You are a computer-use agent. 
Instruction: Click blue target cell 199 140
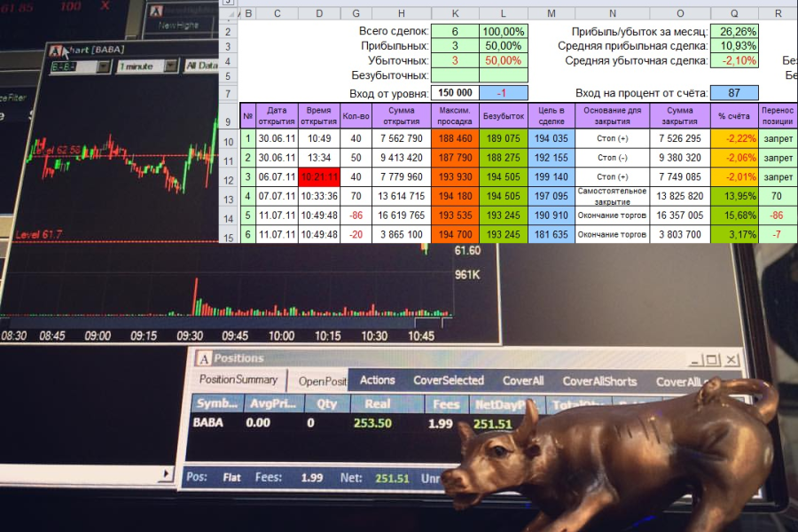552,177
